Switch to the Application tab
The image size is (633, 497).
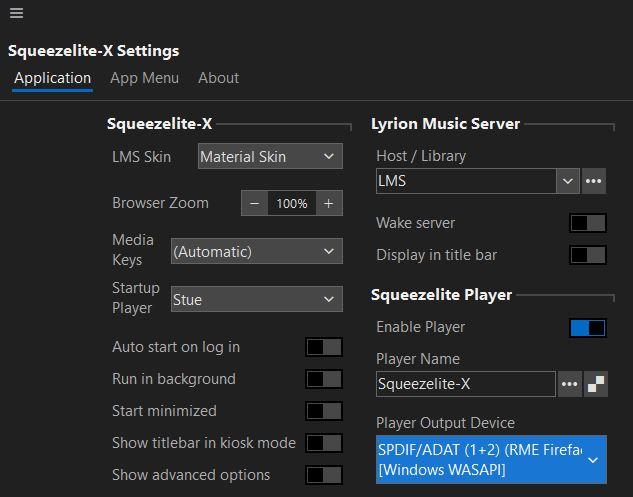pyautogui.click(x=52, y=79)
